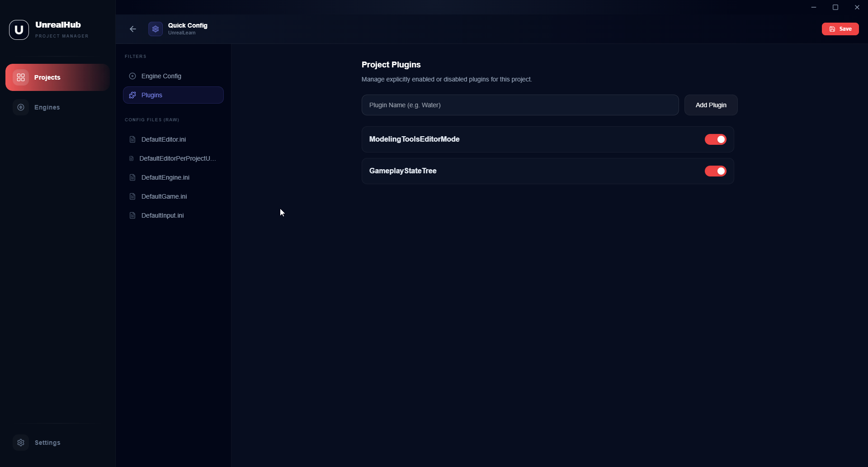Select DefaultGame.ini under Config Files
This screenshot has width=868, height=467.
(163, 196)
